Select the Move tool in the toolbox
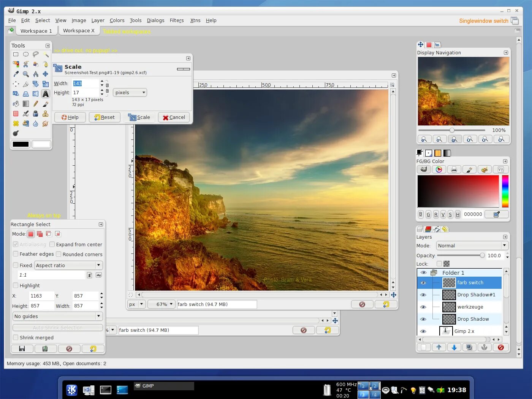This screenshot has height=399, width=532. (x=46, y=74)
